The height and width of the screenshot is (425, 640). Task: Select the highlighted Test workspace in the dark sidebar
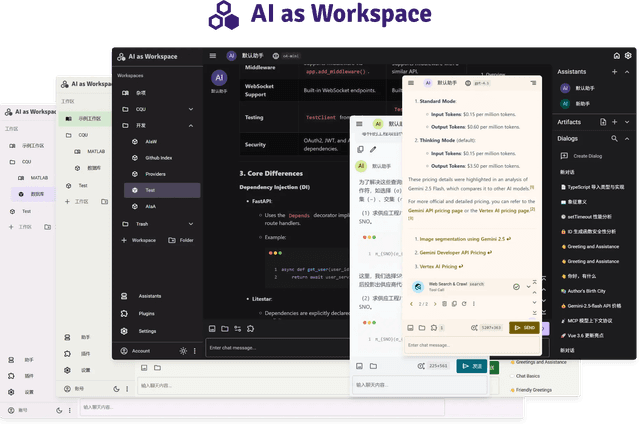162,190
